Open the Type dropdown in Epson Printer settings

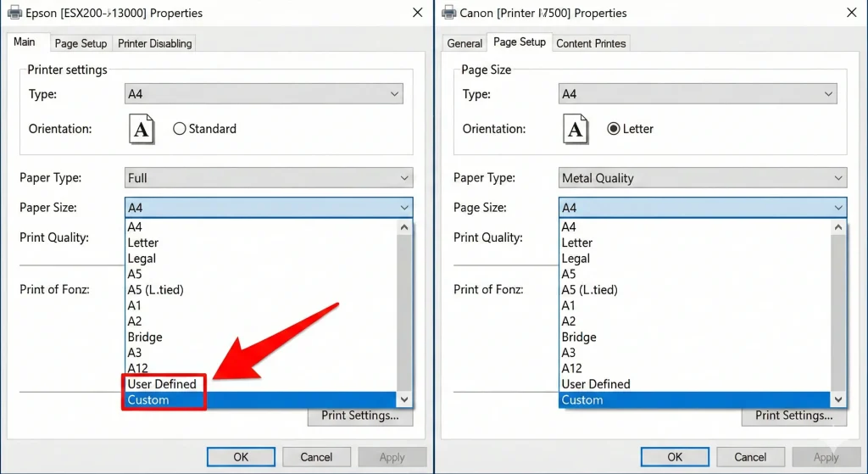click(x=264, y=94)
